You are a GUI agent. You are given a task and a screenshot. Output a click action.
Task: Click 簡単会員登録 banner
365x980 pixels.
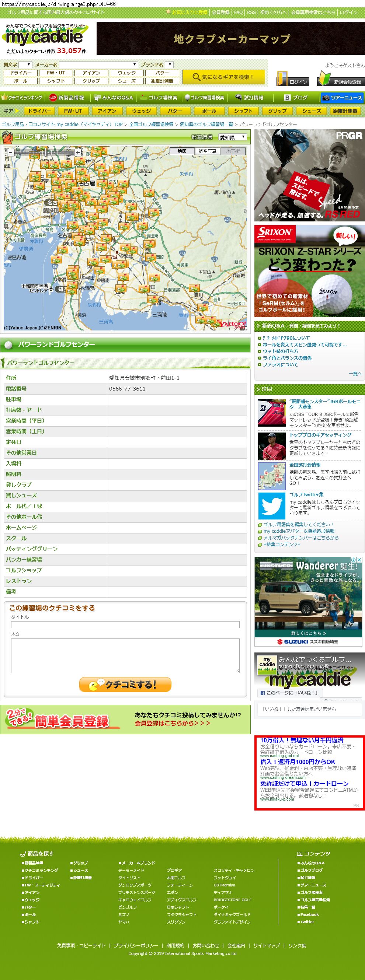click(125, 720)
